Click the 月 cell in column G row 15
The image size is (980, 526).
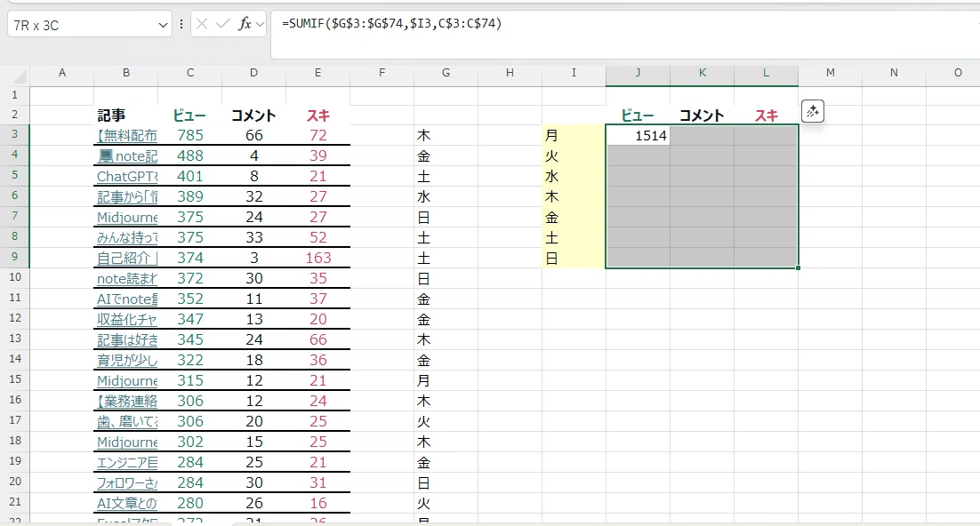(446, 380)
